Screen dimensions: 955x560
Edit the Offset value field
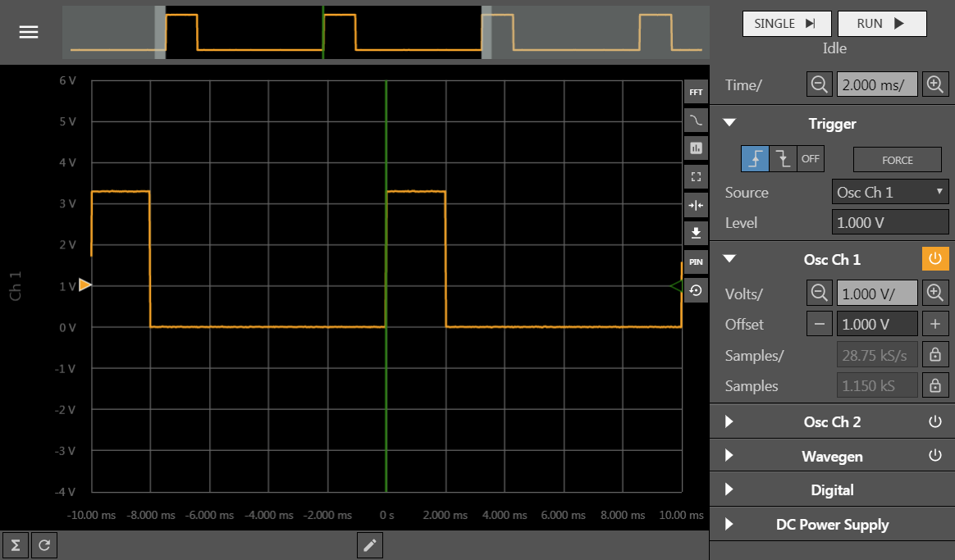click(x=877, y=324)
